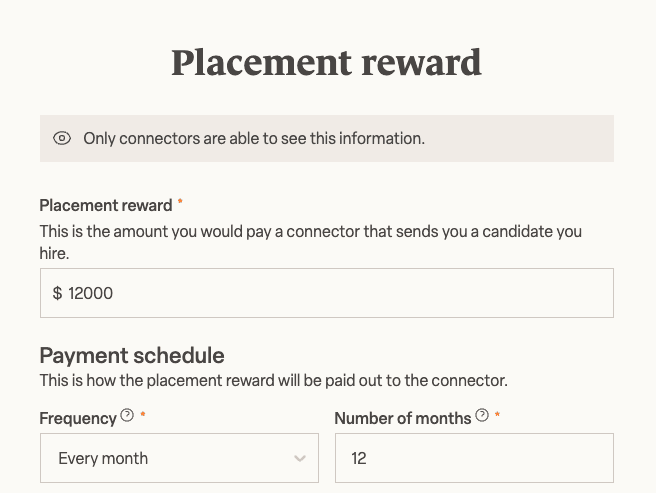The width and height of the screenshot is (656, 493).
Task: Click the required asterisk after Number of months
Action: (498, 416)
